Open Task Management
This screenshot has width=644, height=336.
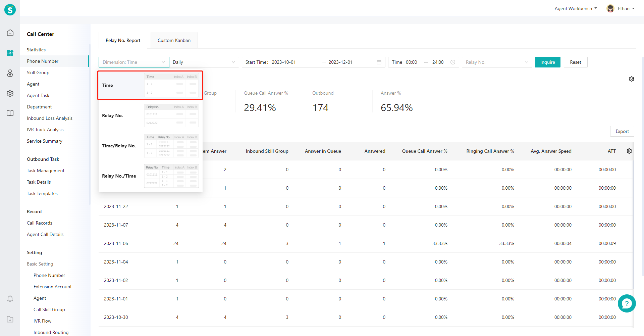point(46,171)
